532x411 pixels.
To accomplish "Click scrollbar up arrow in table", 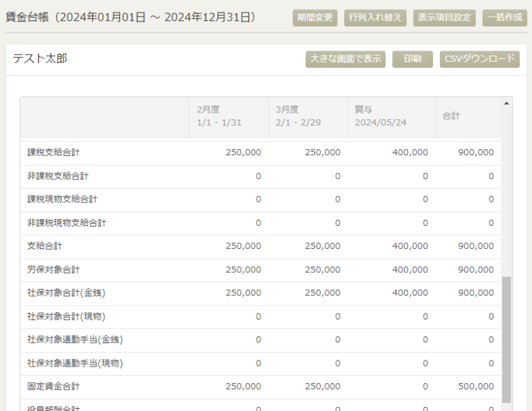I will coord(506,103).
